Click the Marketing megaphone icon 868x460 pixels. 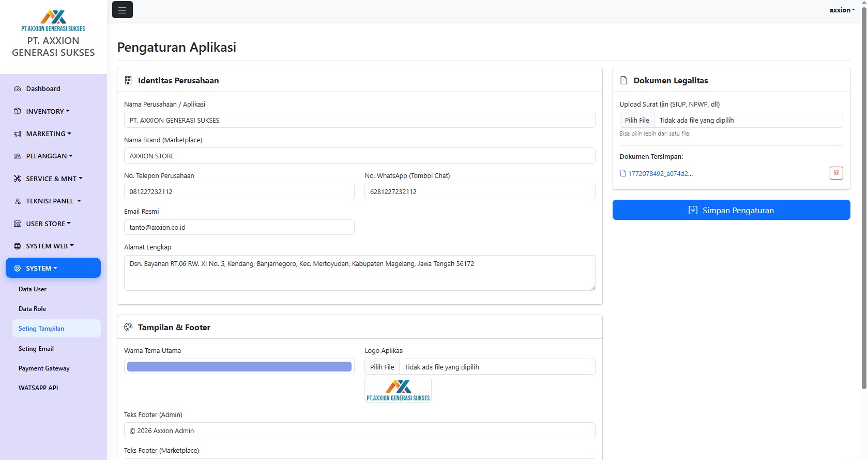tap(17, 134)
